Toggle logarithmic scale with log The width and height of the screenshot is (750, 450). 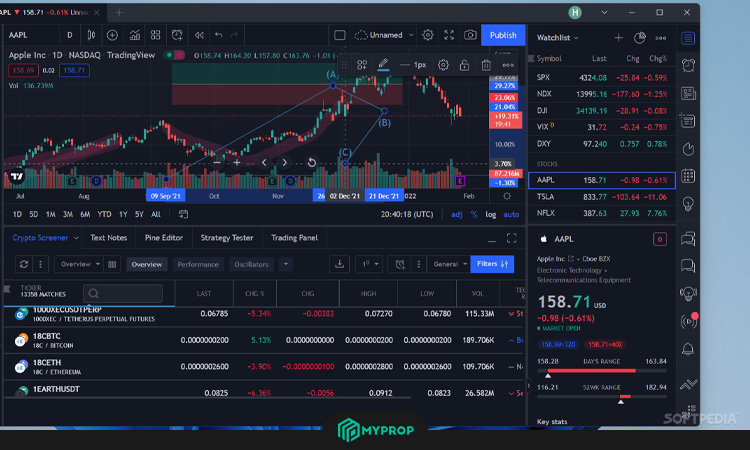(x=491, y=214)
